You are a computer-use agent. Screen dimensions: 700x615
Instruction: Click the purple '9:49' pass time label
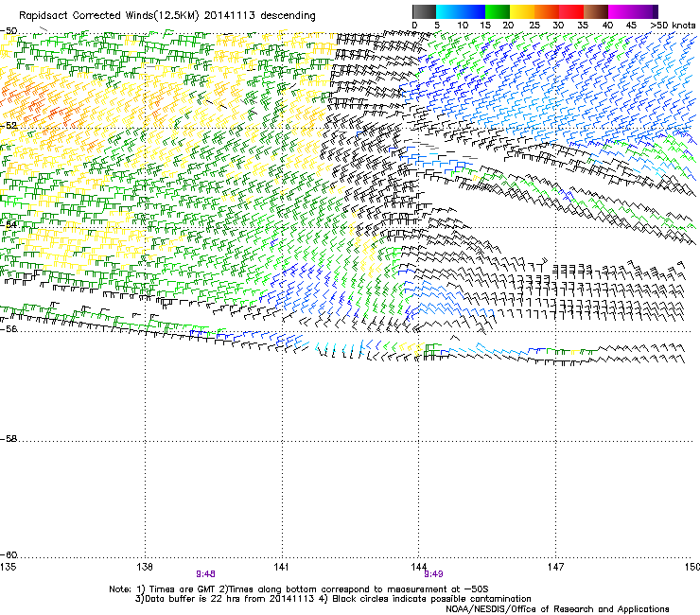click(433, 574)
